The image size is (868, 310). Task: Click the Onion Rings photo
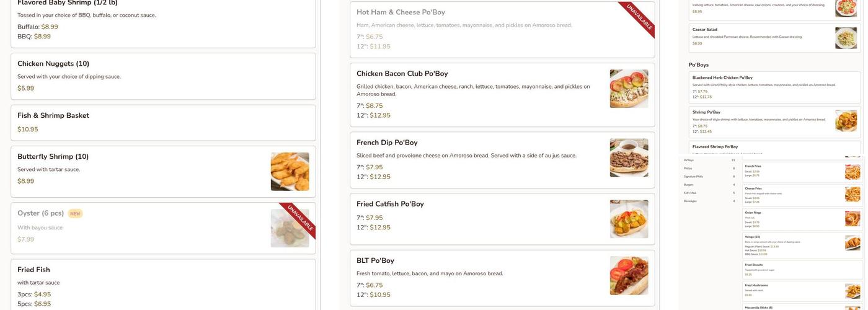pyautogui.click(x=852, y=218)
